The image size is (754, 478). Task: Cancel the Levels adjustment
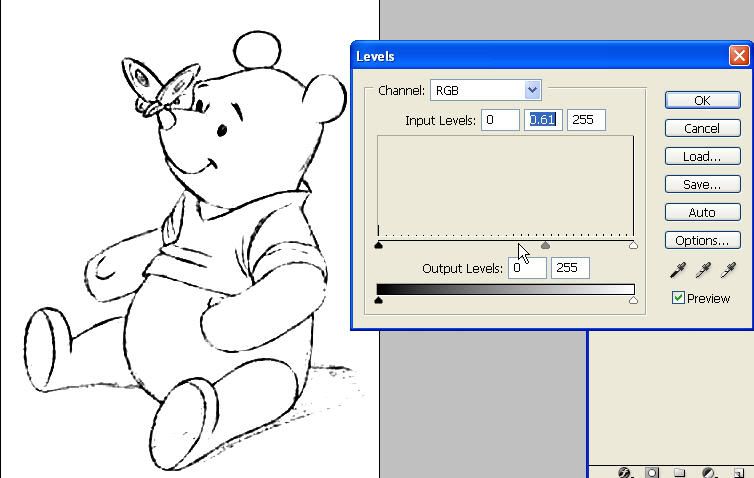click(x=703, y=128)
